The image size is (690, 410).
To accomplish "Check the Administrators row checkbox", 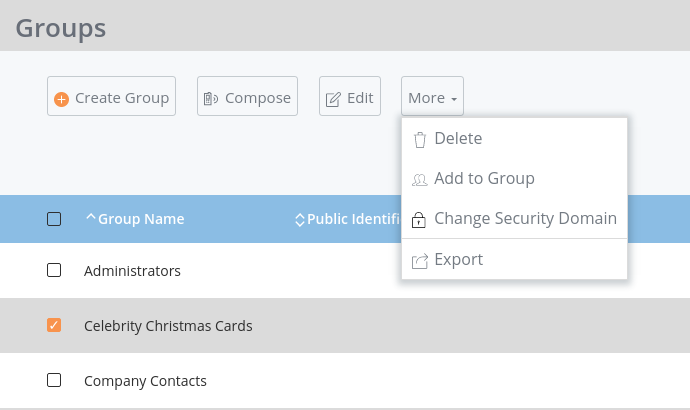I will (x=54, y=270).
